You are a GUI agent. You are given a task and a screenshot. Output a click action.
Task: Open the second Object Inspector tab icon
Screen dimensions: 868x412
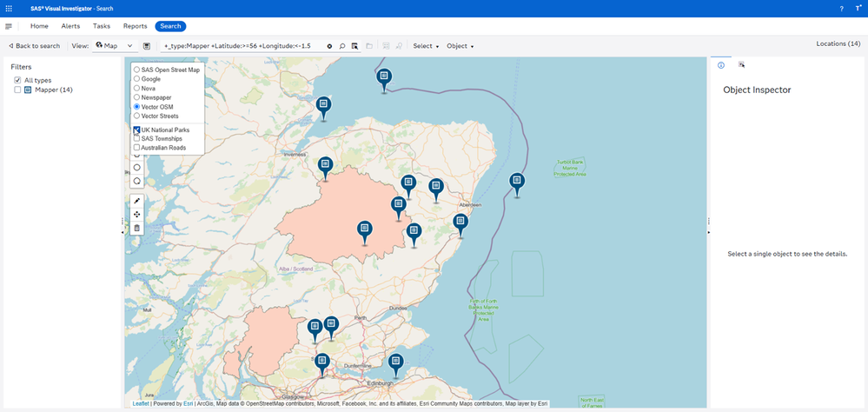pyautogui.click(x=741, y=65)
